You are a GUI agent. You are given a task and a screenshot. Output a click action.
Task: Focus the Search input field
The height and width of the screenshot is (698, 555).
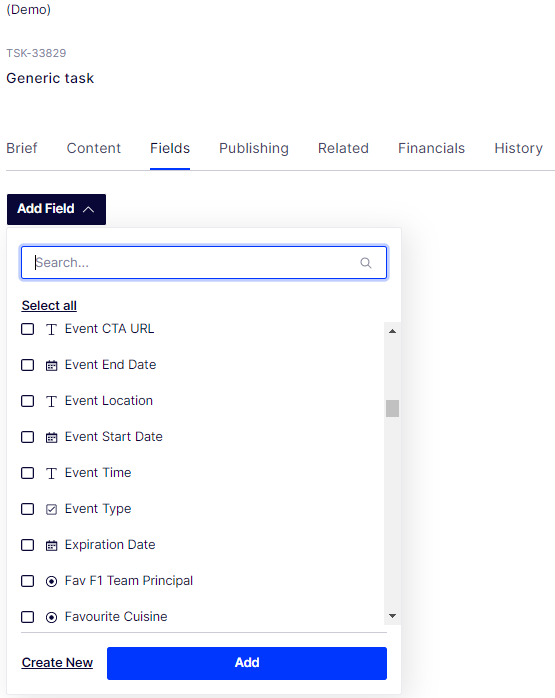tap(204, 263)
